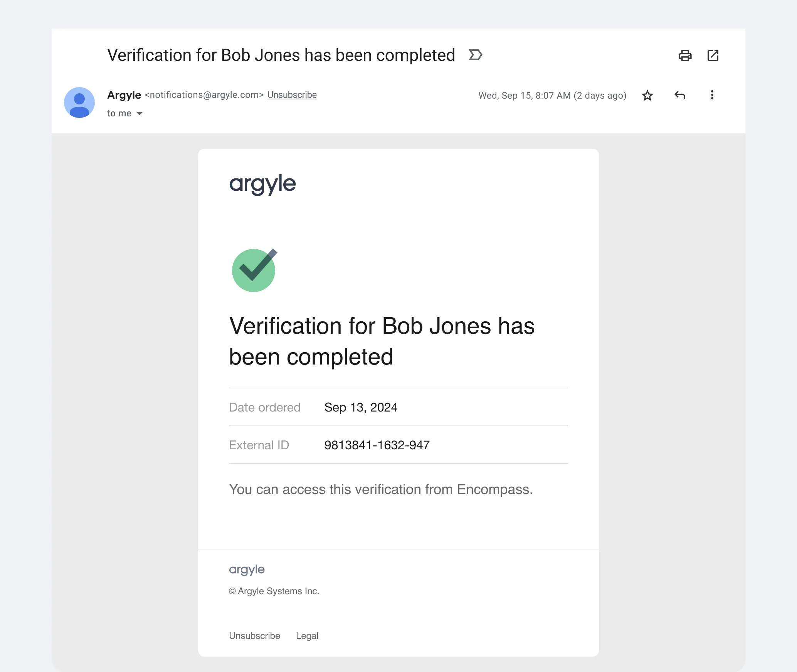Click the small footer argyle logo

tap(247, 570)
